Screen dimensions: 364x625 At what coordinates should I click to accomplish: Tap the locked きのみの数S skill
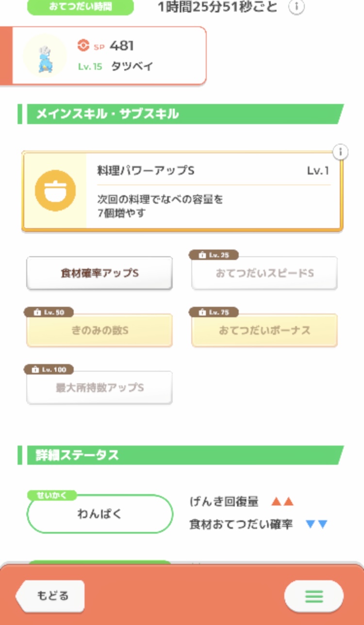click(x=99, y=330)
